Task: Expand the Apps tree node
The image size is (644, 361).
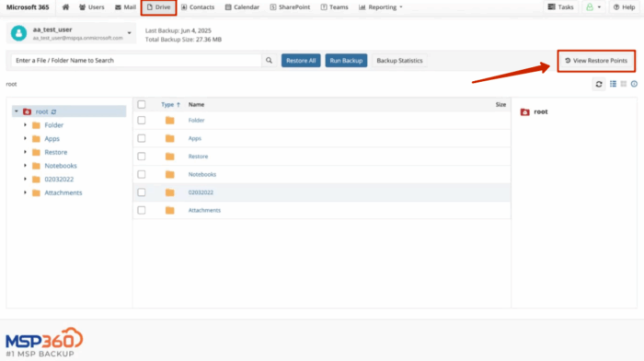Action: [x=25, y=138]
